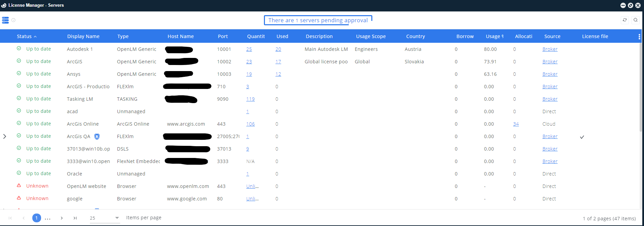Open the search icon in toolbar
The height and width of the screenshot is (226, 644).
636,20
